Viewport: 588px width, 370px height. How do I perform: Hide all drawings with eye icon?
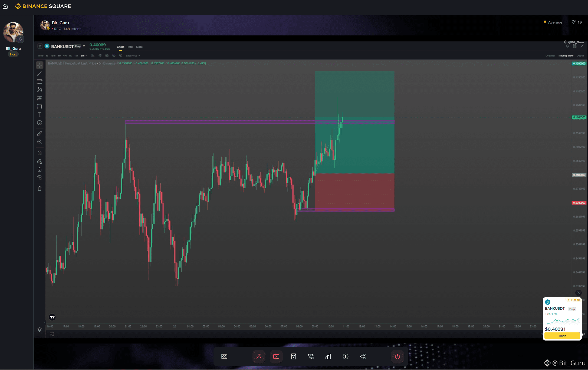click(40, 178)
